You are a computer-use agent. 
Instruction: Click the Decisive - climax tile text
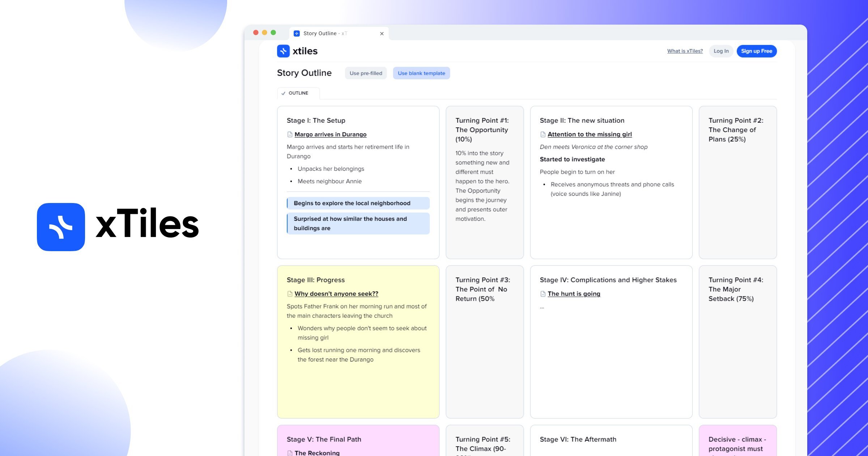tap(737, 446)
